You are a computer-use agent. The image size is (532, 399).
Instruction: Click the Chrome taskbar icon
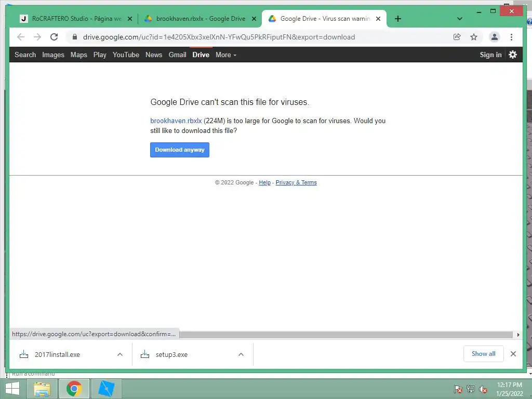[x=74, y=389]
